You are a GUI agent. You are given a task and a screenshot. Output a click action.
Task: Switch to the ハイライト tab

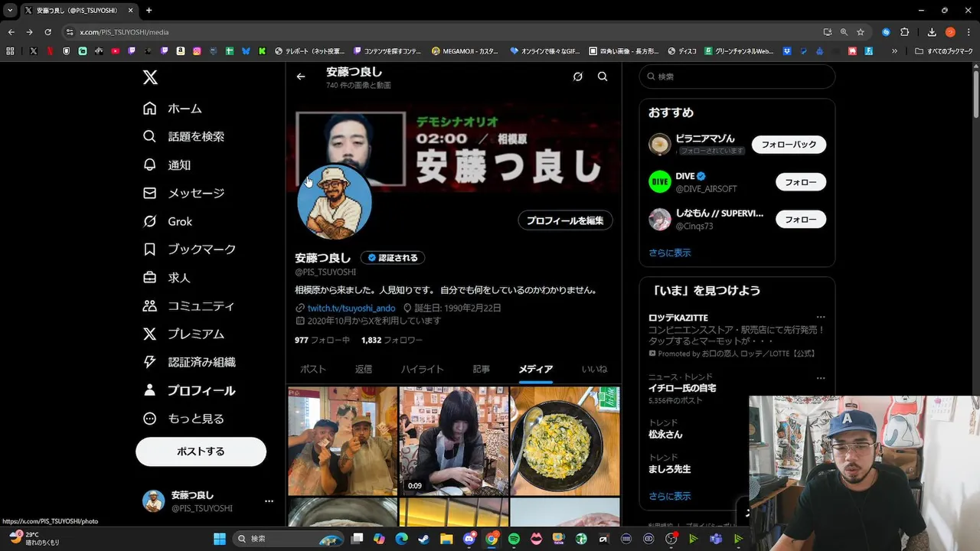click(x=423, y=369)
